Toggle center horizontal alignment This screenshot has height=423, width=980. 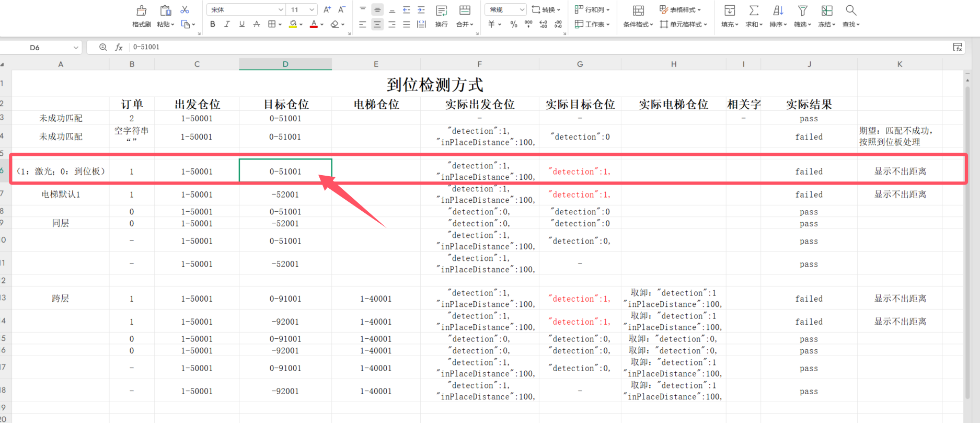(x=377, y=24)
